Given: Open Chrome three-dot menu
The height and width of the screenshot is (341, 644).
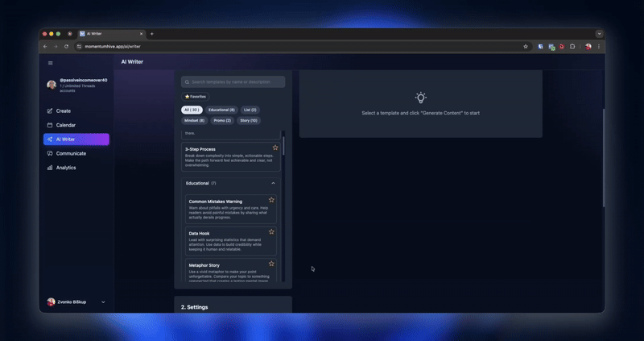Looking at the screenshot, I should click(599, 47).
